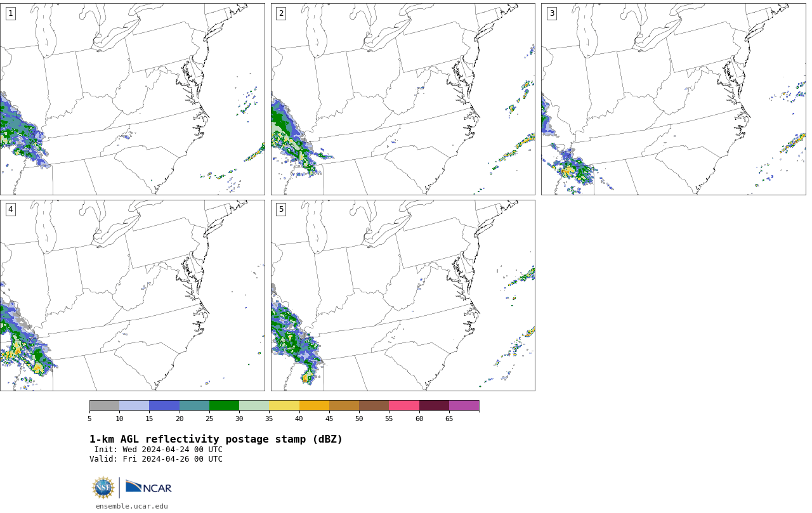Open ensemble member 3 reflectivity map

point(673,99)
